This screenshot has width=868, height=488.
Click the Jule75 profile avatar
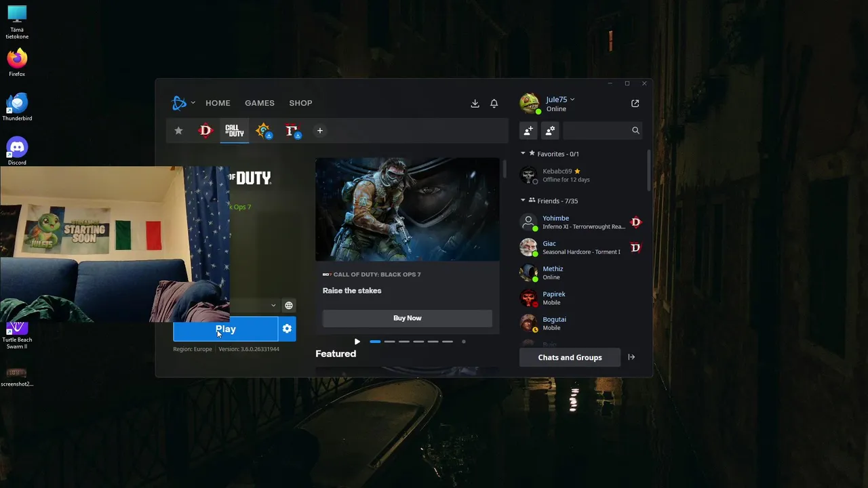click(x=530, y=104)
